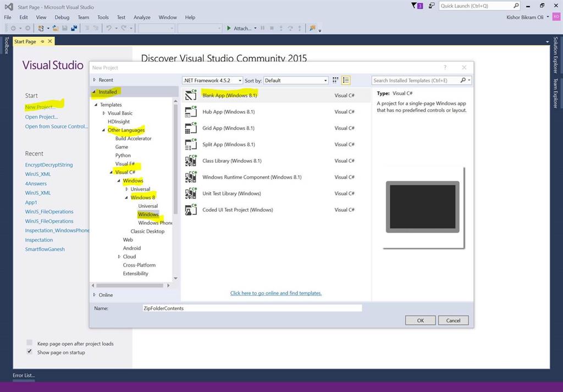
Task: Click the Visual Studio logo icon in title bar
Action: click(x=9, y=7)
